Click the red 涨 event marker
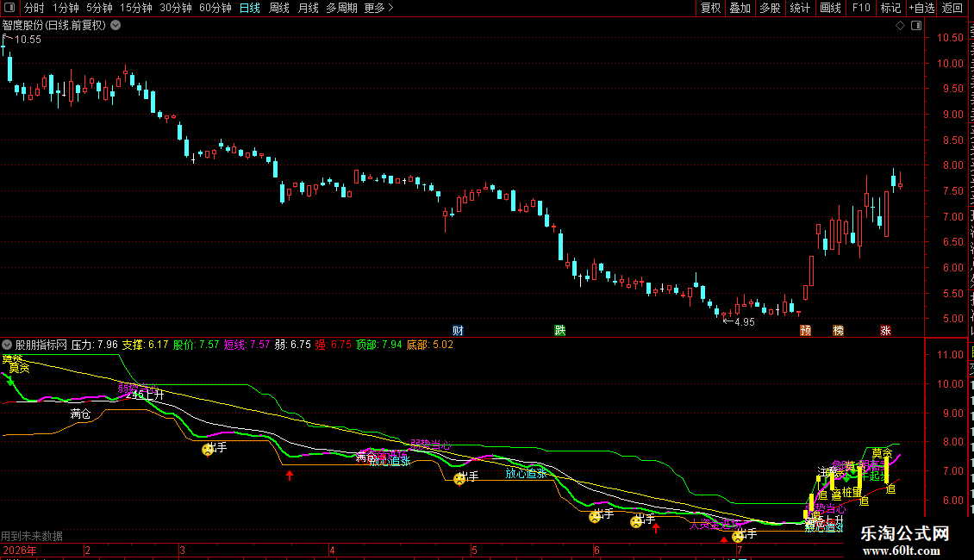The height and width of the screenshot is (560, 974). coord(885,330)
